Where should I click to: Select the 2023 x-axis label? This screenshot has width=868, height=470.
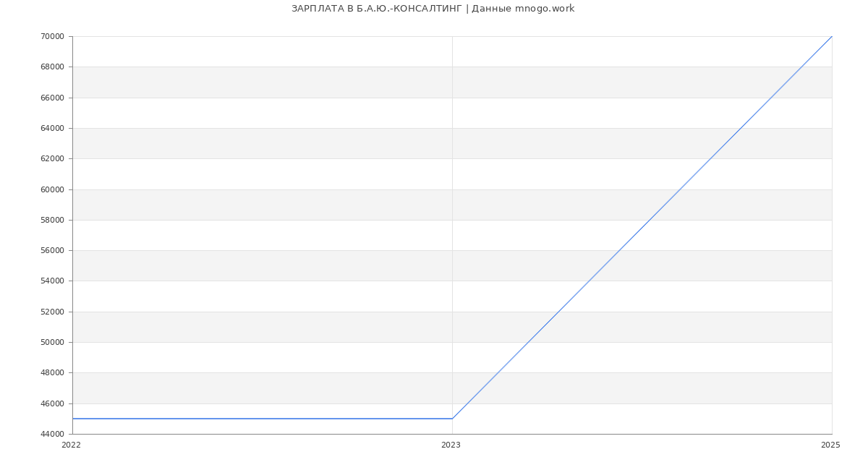(451, 445)
